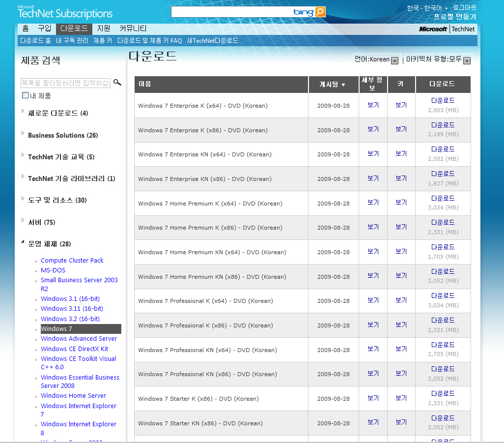
Task: Open Windows Internet Explorer 8 in sidebar
Action: pos(79,428)
